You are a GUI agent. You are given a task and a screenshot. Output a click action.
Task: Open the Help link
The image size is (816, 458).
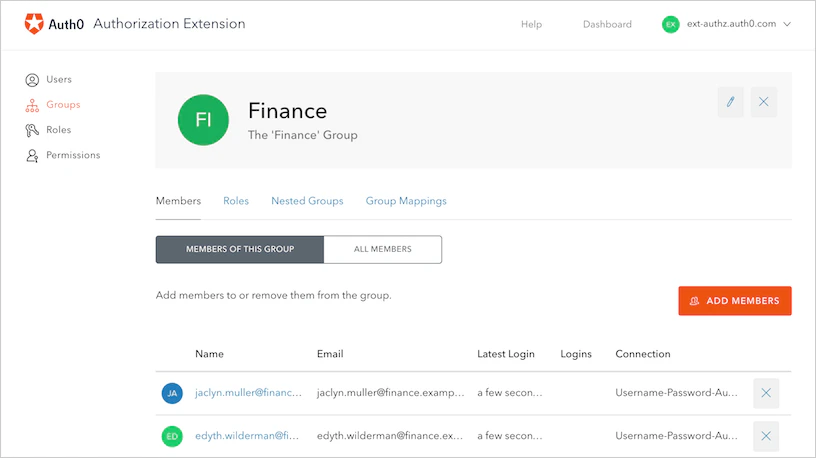[531, 24]
